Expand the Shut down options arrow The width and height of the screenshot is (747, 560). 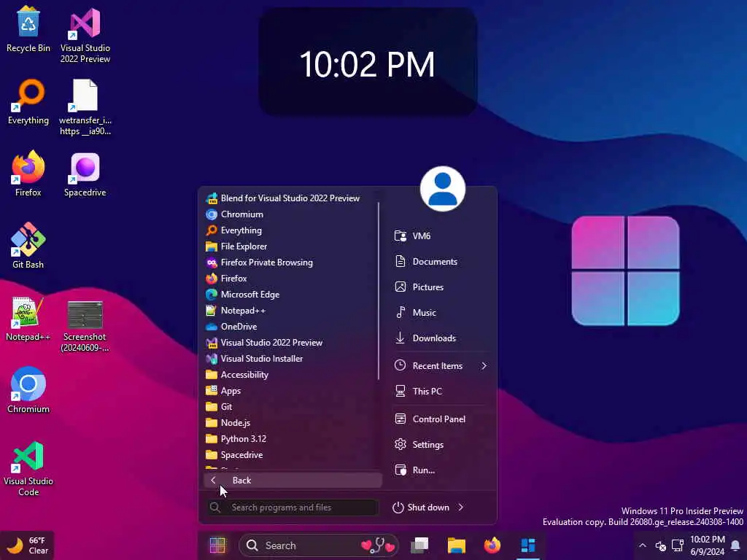tap(461, 507)
